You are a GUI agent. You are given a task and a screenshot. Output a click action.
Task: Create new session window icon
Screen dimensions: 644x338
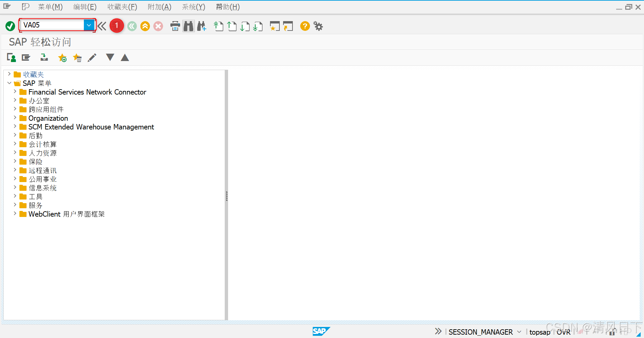275,26
